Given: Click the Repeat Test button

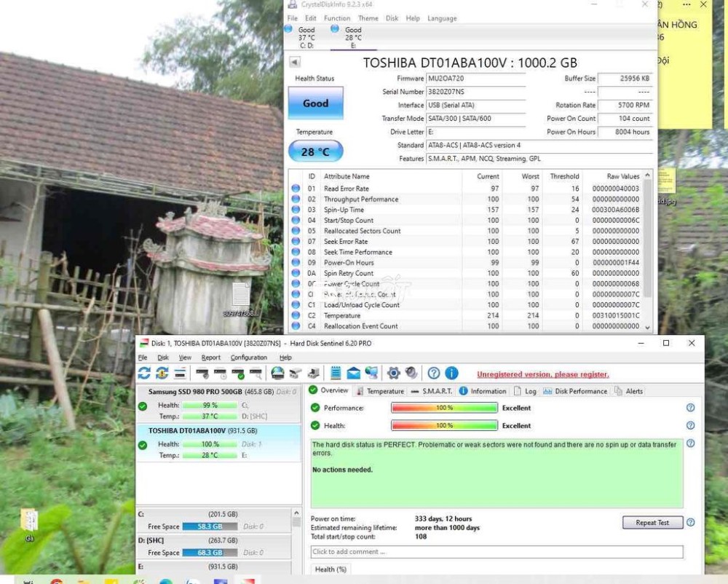Looking at the screenshot, I should coord(652,523).
